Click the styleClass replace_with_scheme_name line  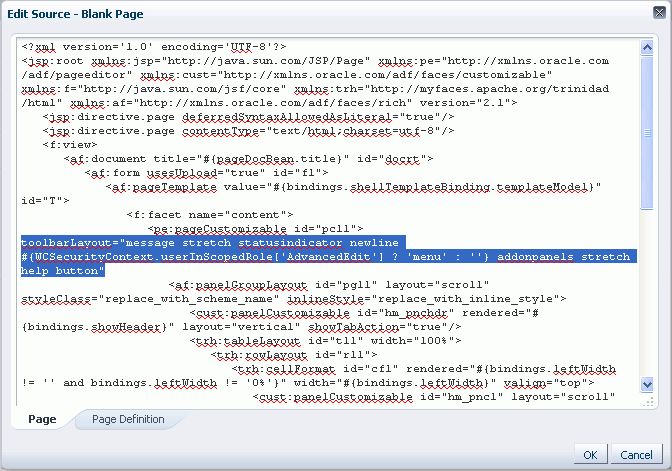click(294, 299)
